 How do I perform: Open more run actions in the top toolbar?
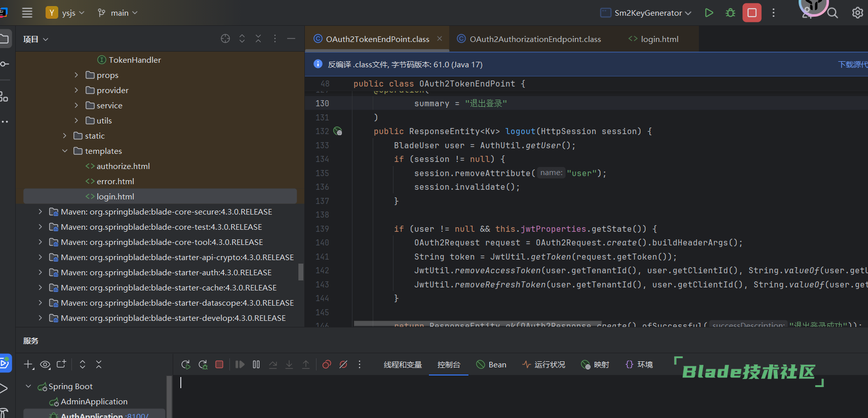[x=773, y=13]
